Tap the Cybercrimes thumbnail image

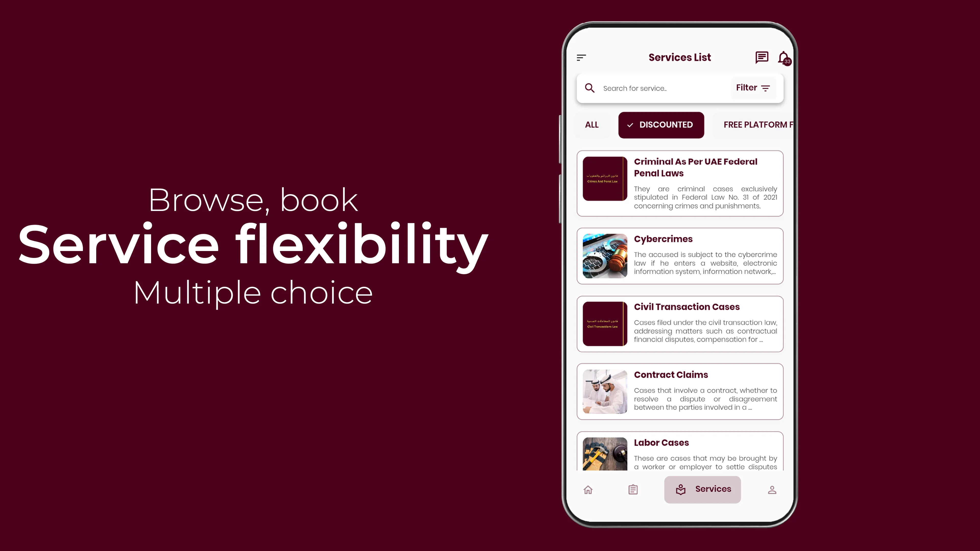click(604, 256)
